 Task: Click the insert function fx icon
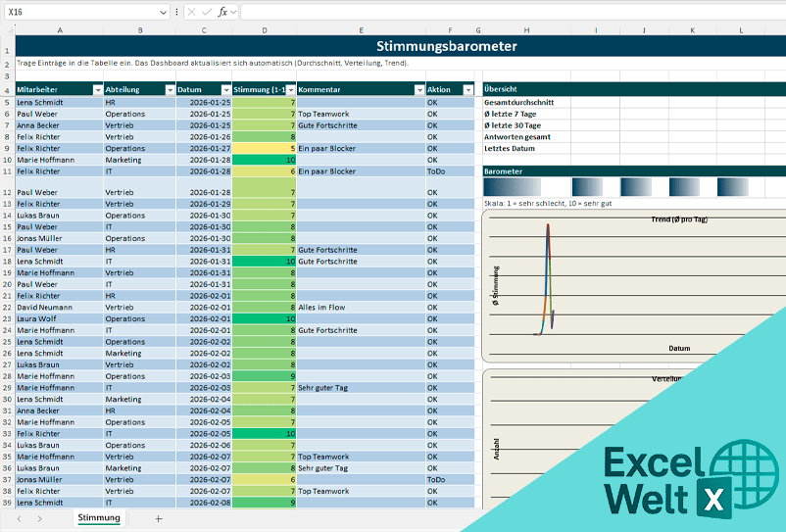[x=222, y=12]
